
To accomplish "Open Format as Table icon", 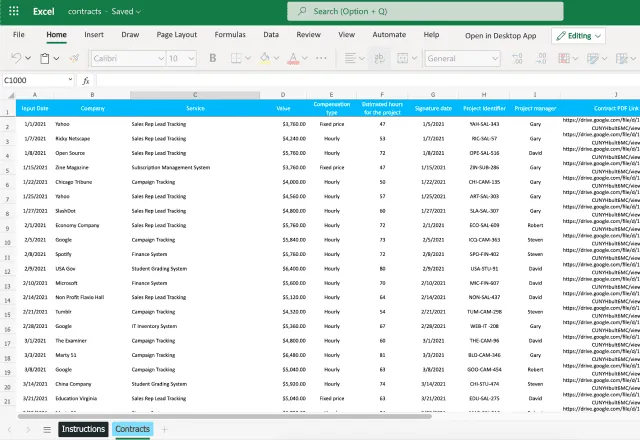I will pyautogui.click(x=593, y=58).
